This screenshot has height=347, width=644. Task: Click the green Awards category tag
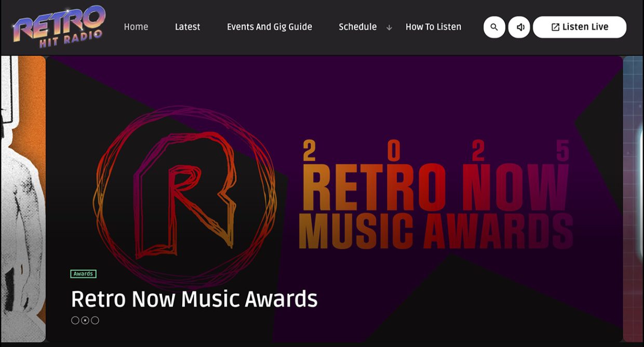84,274
